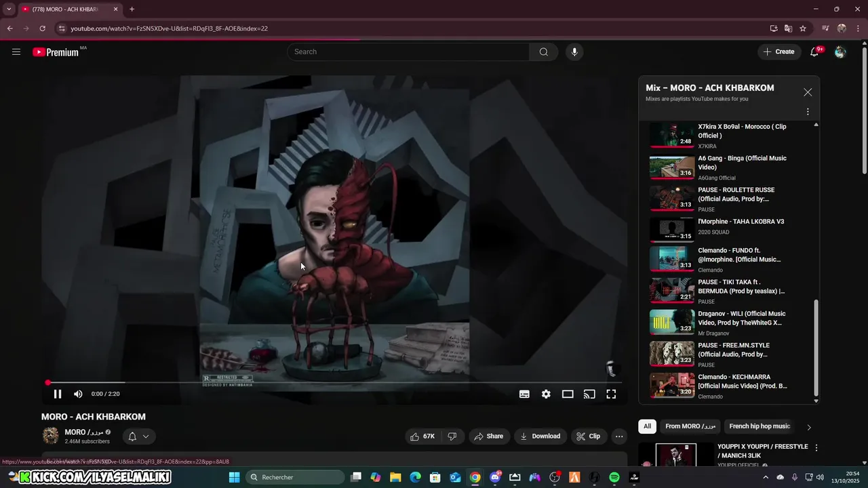
Task: Click the search magnifier button
Action: (x=543, y=52)
